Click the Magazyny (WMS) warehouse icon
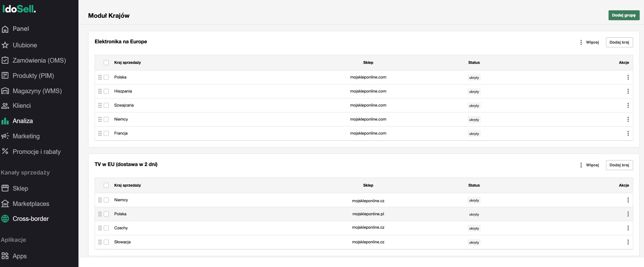 (5, 91)
